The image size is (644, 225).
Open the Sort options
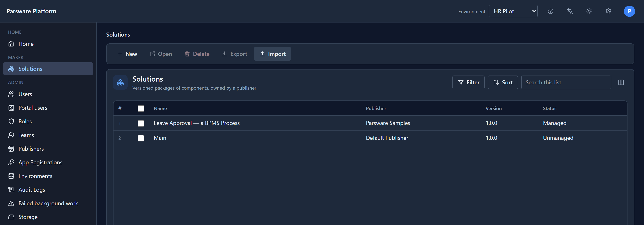pos(503,82)
